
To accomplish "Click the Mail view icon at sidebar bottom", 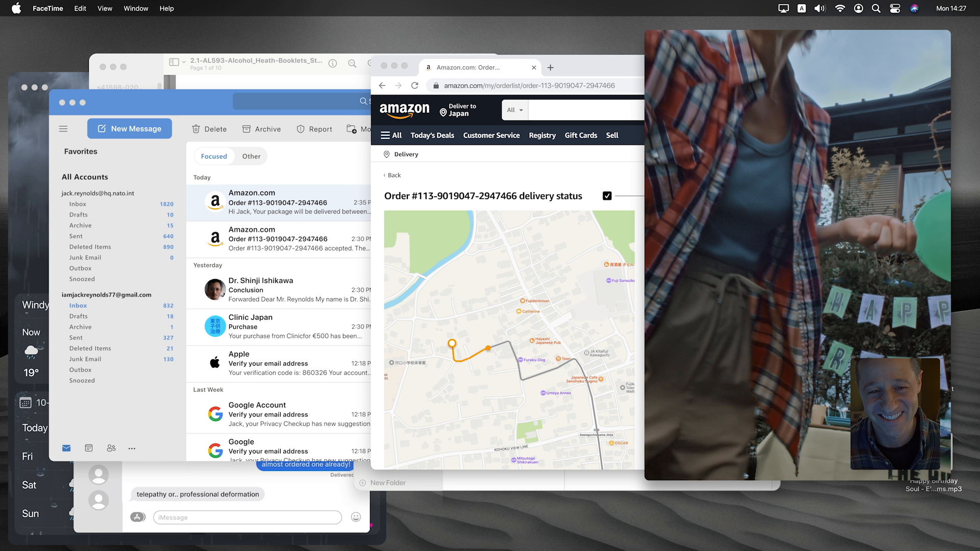I will (x=66, y=448).
